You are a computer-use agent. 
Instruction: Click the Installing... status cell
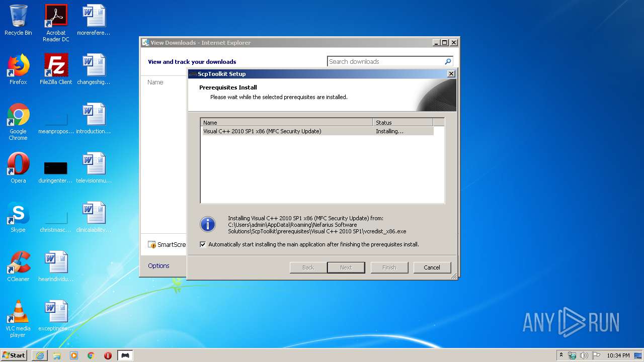[x=389, y=131]
